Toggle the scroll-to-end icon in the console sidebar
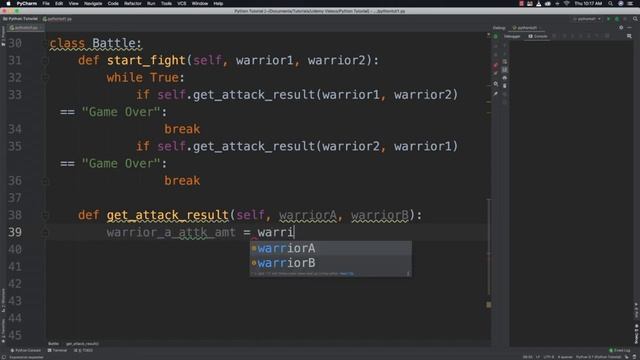This screenshot has width=640, height=360. point(504,70)
